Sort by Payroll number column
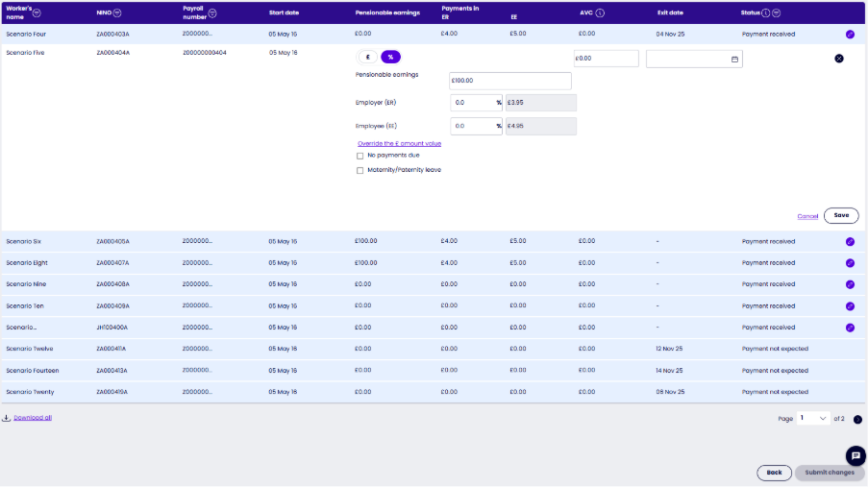The image size is (868, 487). tap(212, 12)
